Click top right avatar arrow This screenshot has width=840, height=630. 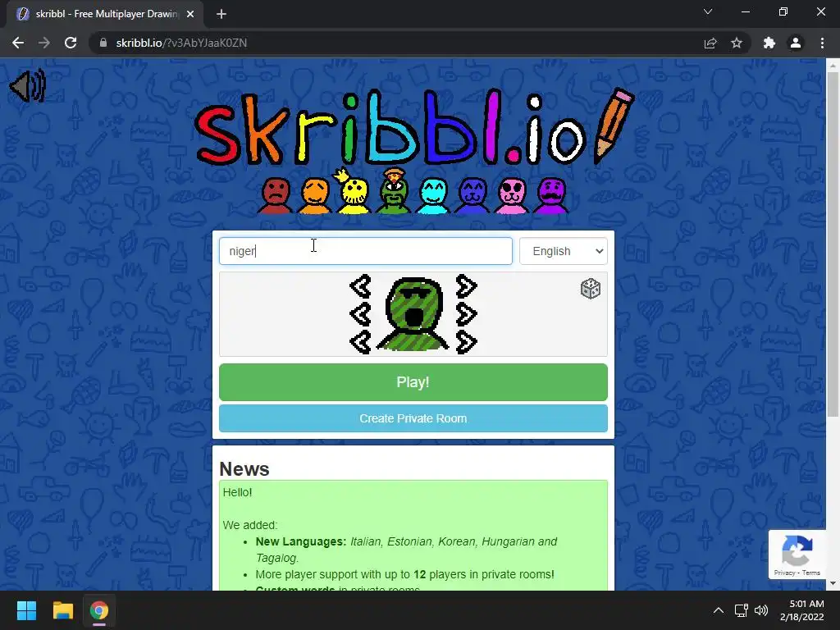click(466, 286)
